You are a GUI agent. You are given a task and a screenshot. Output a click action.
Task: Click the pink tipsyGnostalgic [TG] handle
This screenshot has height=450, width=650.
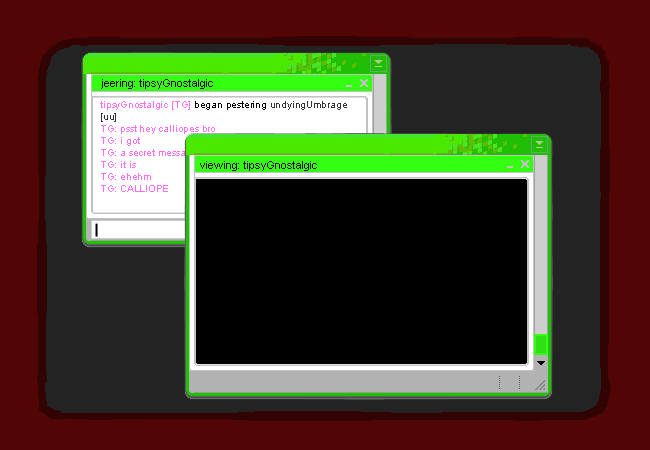click(x=145, y=105)
